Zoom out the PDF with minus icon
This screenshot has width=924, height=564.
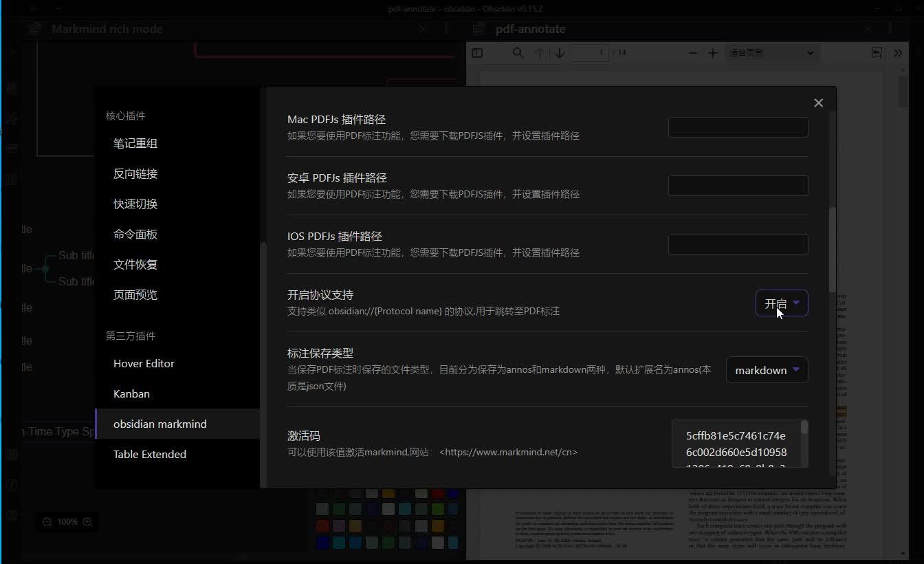click(x=692, y=52)
